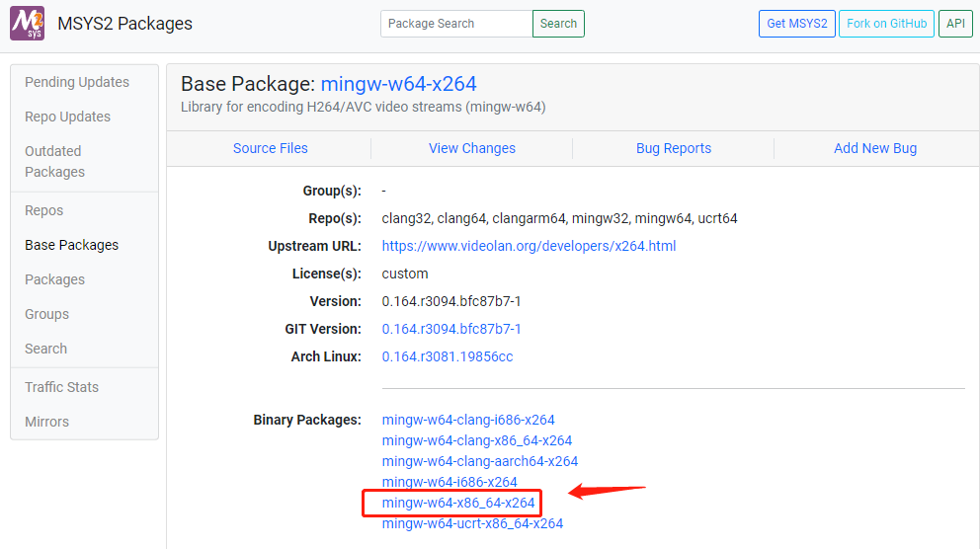The image size is (980, 549).
Task: Click the MSYS2 logo icon
Action: point(27,24)
